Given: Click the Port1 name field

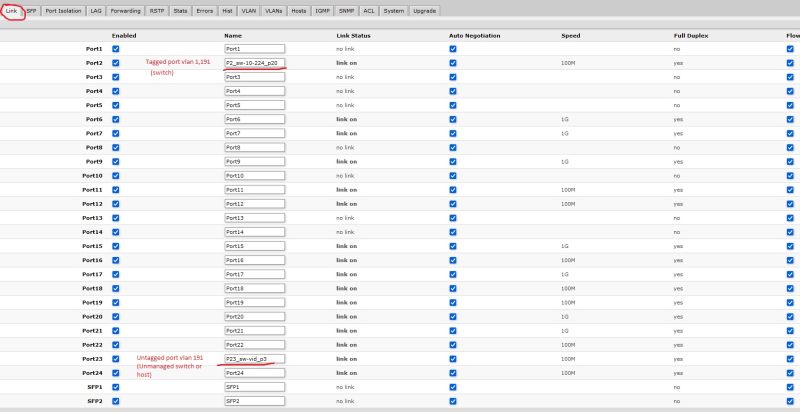Looking at the screenshot, I should tap(255, 49).
